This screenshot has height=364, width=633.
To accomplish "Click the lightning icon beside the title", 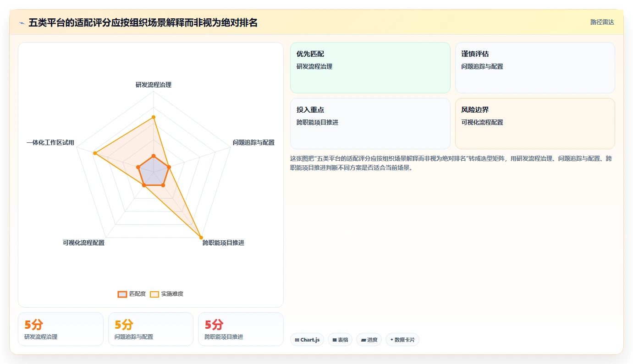I will (22, 23).
